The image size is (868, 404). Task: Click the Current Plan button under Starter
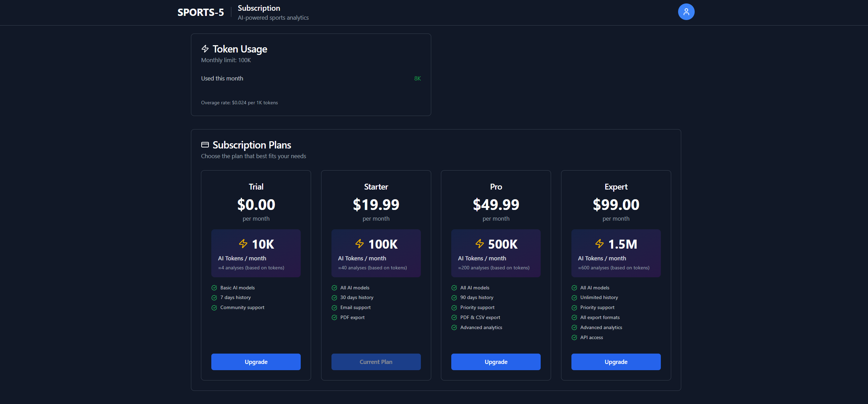click(x=376, y=362)
